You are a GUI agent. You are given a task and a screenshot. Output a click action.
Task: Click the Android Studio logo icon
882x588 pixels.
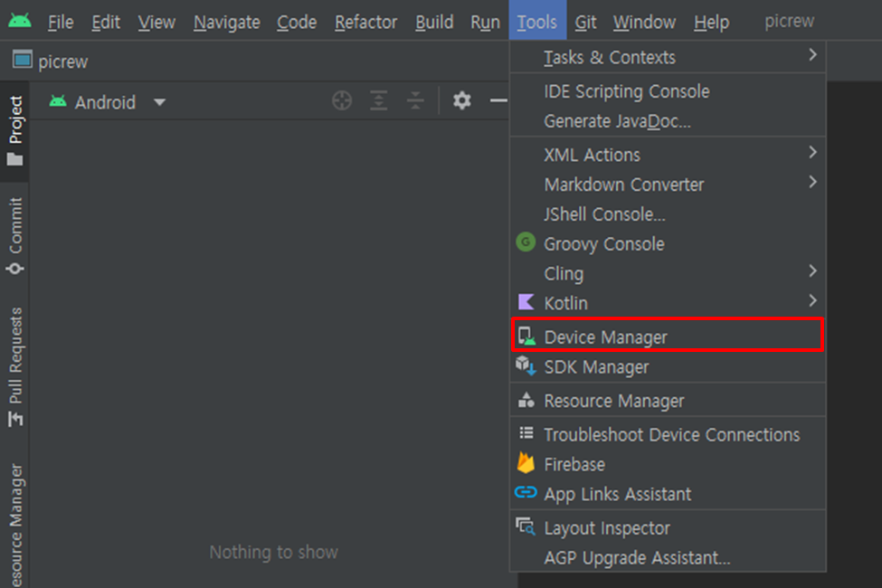click(x=20, y=22)
